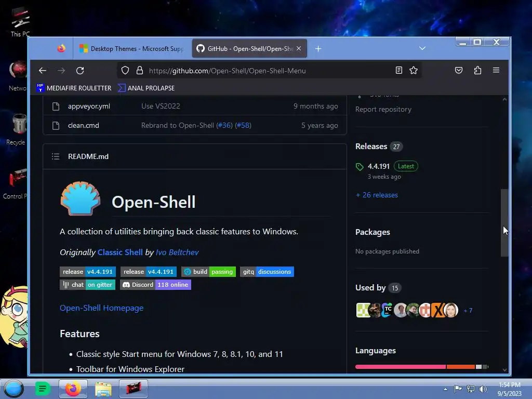The height and width of the screenshot is (399, 532).
Task: Follow the Classic Shell link
Action: pos(120,252)
